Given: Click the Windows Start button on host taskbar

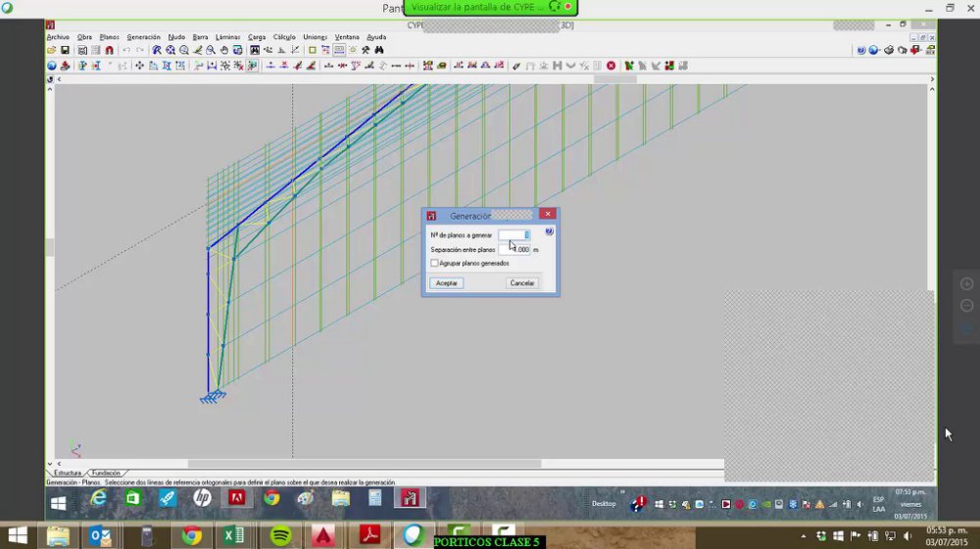Looking at the screenshot, I should pos(18,536).
